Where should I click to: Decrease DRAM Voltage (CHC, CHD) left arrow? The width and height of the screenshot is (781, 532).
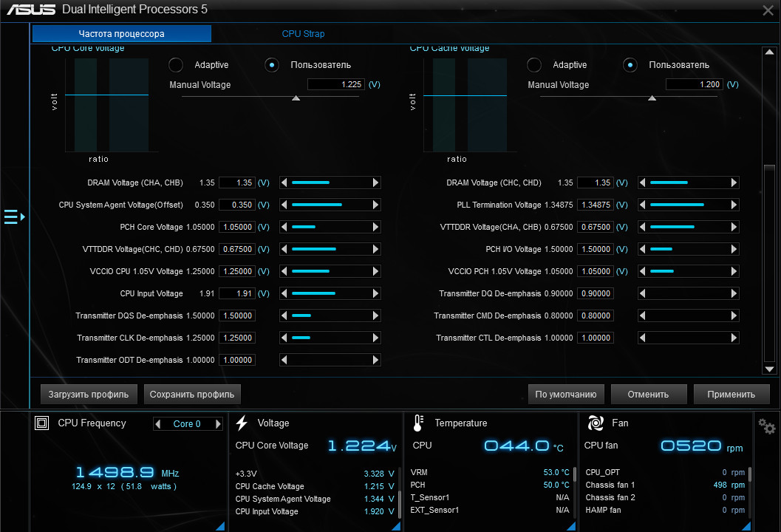click(x=643, y=183)
